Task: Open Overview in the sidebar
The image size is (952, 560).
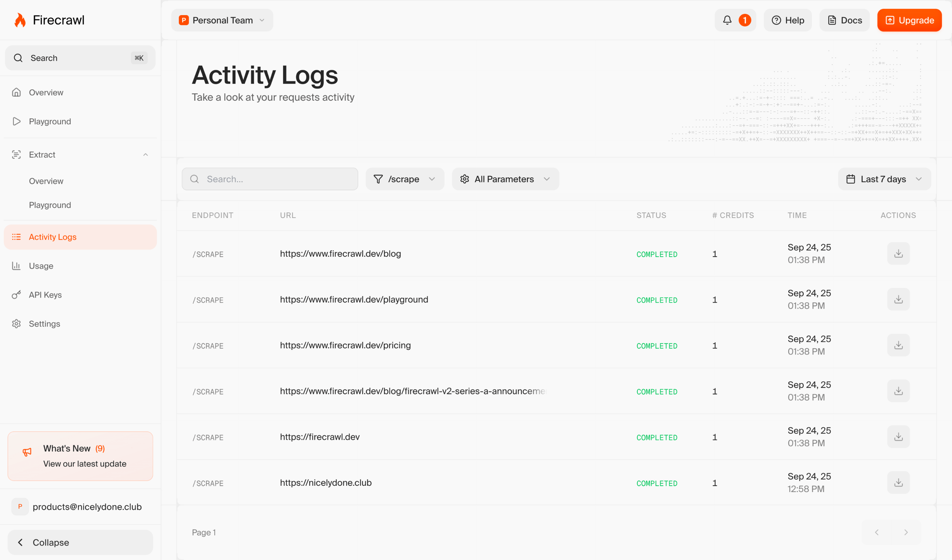Action: (80, 92)
